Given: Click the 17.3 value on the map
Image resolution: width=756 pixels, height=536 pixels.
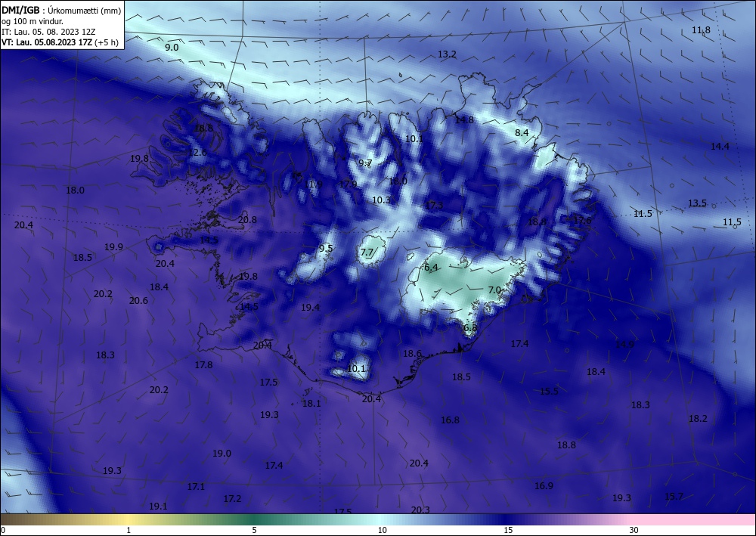Looking at the screenshot, I should coord(434,206).
